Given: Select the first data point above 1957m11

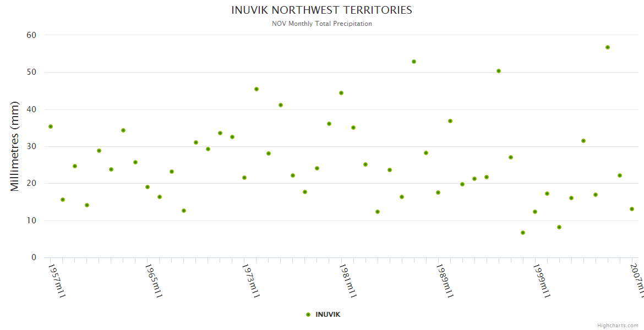Looking at the screenshot, I should (51, 127).
